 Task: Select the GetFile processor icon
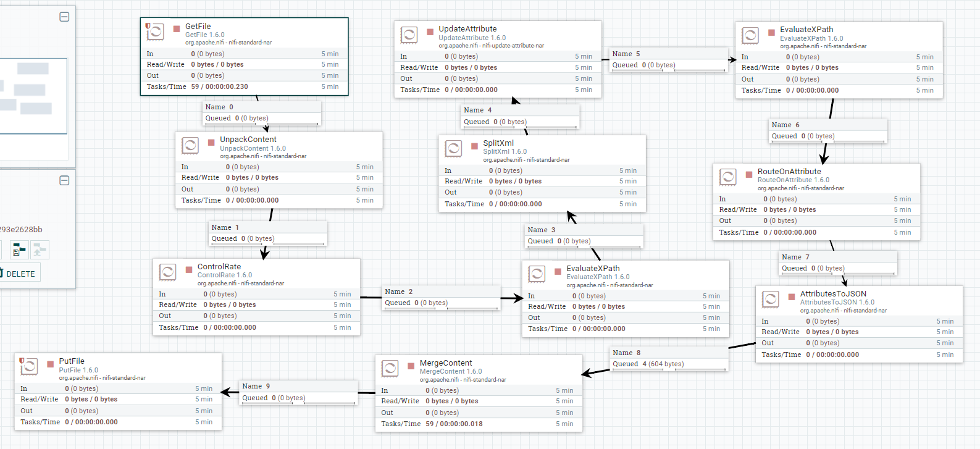point(155,32)
